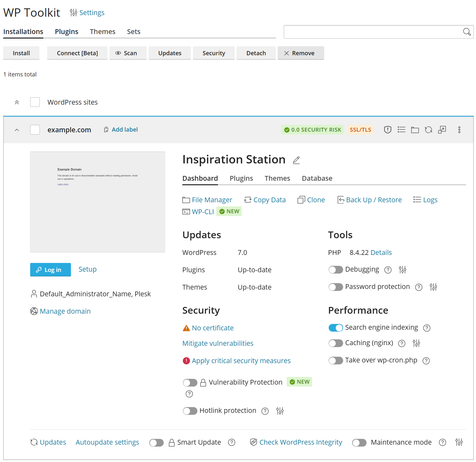Click the 0.0 SECURITY RISK badge
This screenshot has height=462, width=476.
pos(312,130)
